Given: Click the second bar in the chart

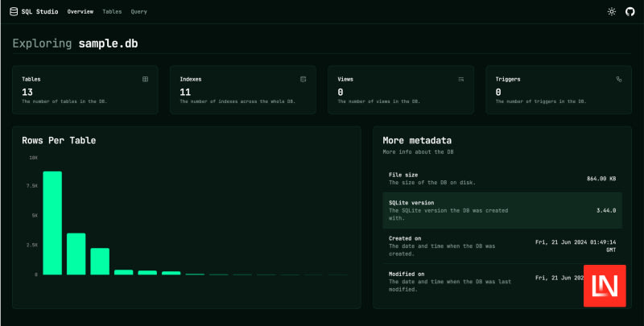Looking at the screenshot, I should coord(76,254).
